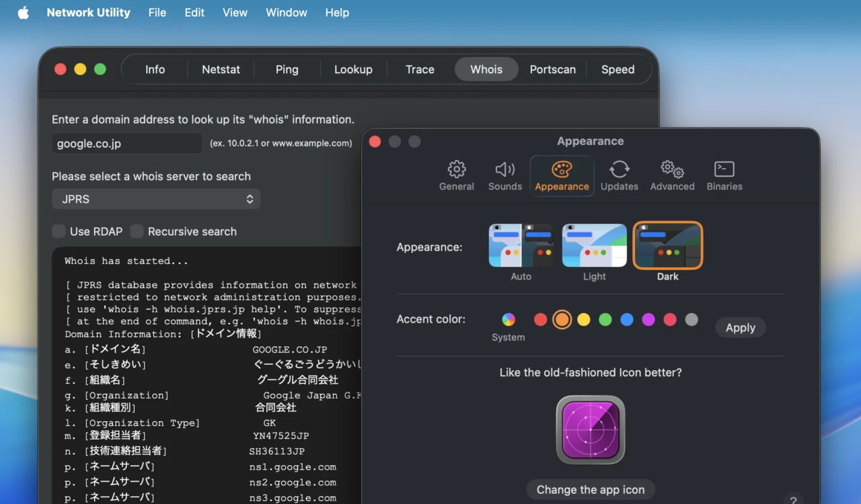Screen dimensions: 861x504
Task: Open the General preferences pane
Action: (456, 175)
